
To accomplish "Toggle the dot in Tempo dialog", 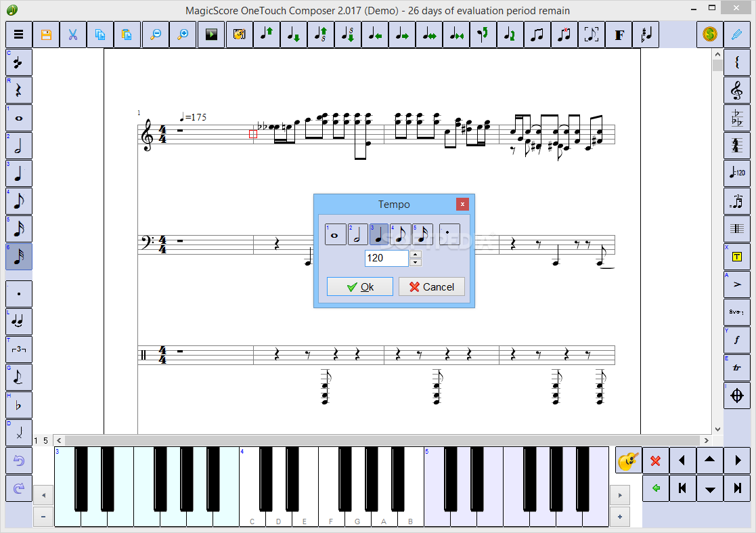I will click(449, 234).
